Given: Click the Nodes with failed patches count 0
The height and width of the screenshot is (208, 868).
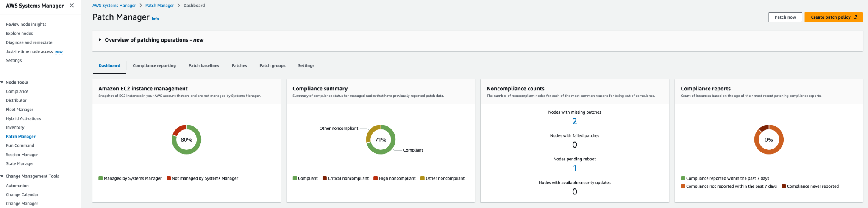Looking at the screenshot, I should (x=575, y=145).
